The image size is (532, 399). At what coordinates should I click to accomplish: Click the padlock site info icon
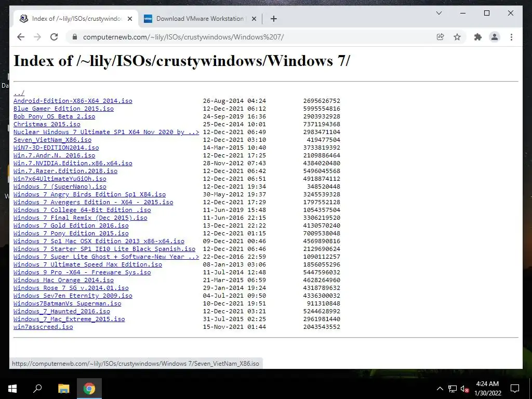(75, 37)
